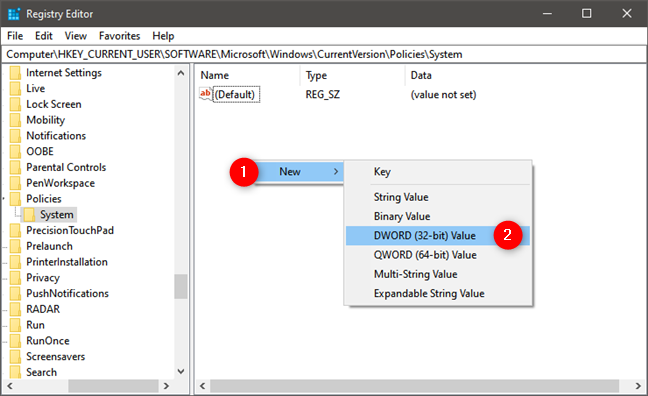648x396 pixels.
Task: Click the Screensavers folder icon
Action: (x=15, y=356)
